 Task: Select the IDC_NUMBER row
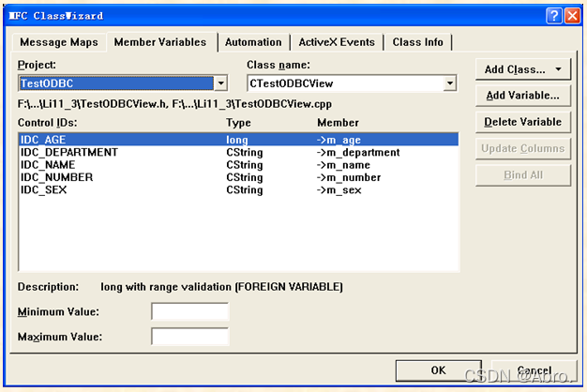click(238, 177)
